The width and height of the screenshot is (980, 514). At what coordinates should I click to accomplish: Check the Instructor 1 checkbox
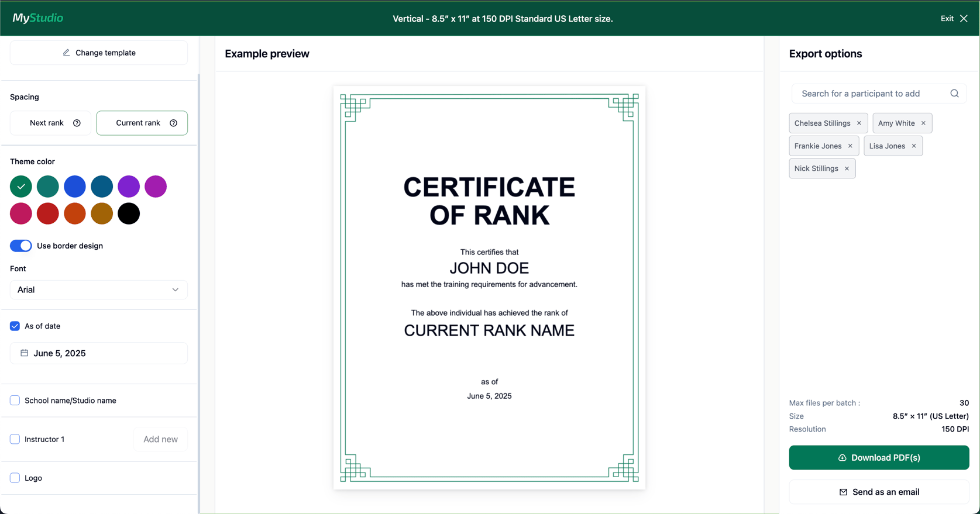[x=15, y=439]
